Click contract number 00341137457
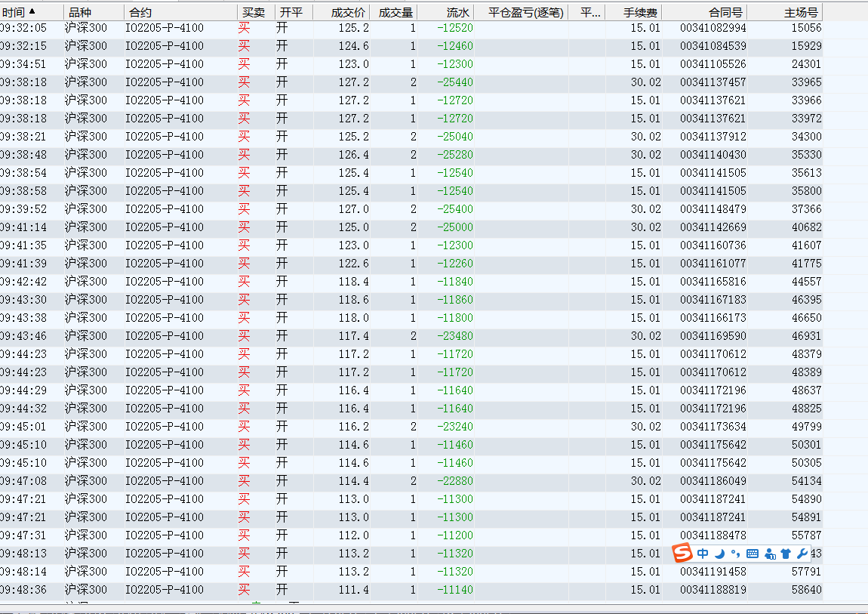 point(713,82)
